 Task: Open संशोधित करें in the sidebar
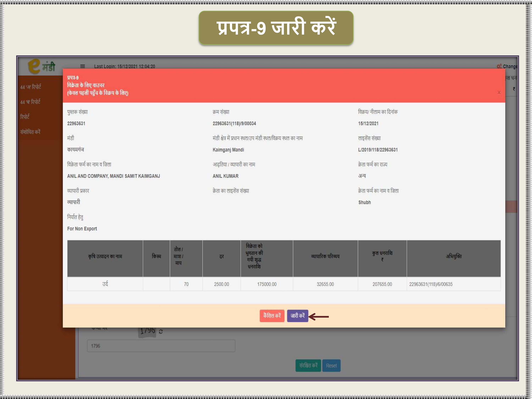click(30, 132)
